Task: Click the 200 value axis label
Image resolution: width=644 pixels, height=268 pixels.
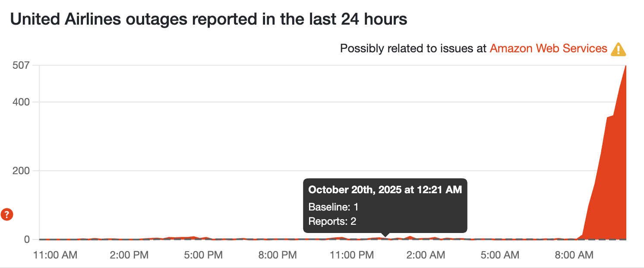Action: [21, 171]
